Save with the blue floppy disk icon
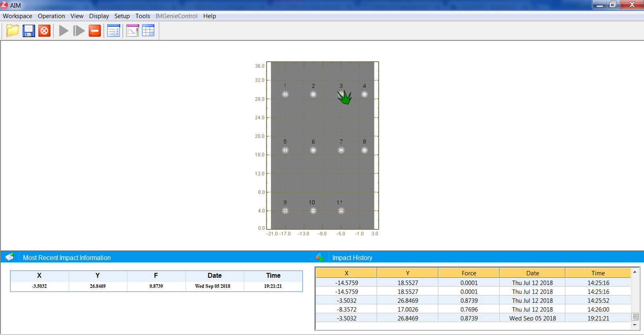 coord(29,31)
